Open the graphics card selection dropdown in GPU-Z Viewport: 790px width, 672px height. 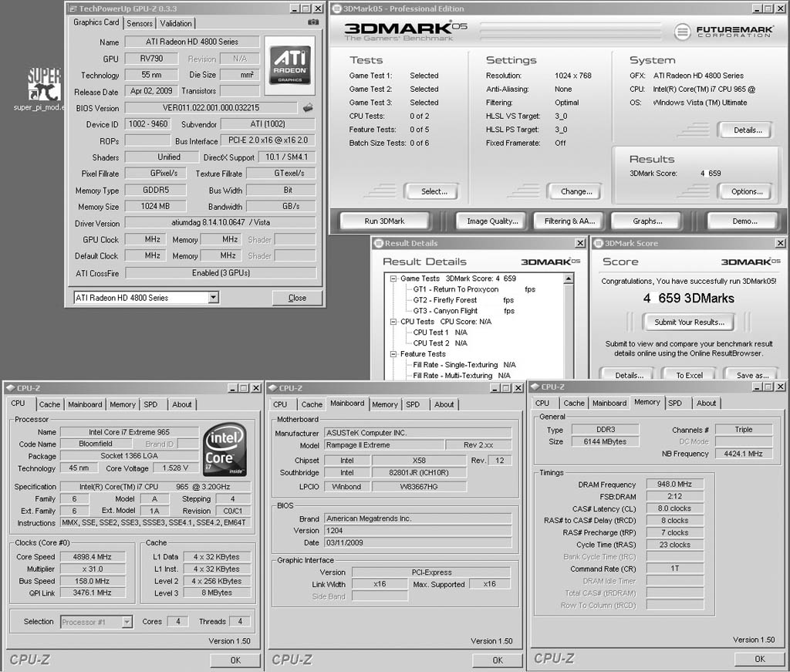(x=214, y=297)
